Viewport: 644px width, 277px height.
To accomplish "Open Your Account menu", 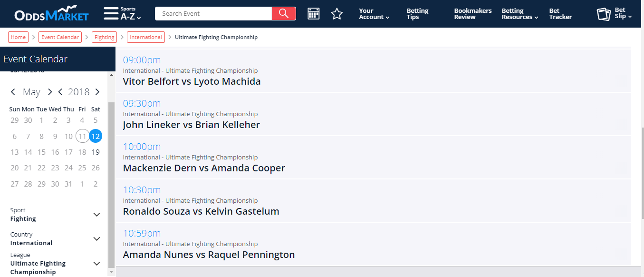I will pos(374,14).
